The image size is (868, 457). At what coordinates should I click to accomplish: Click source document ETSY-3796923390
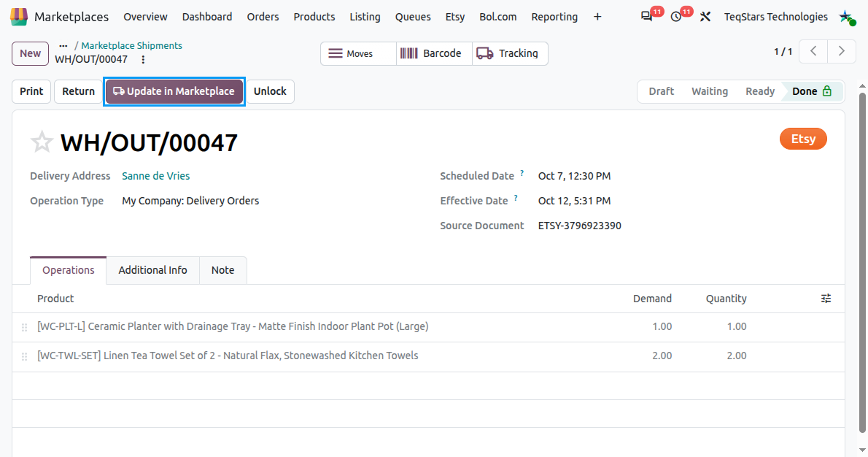click(x=580, y=226)
